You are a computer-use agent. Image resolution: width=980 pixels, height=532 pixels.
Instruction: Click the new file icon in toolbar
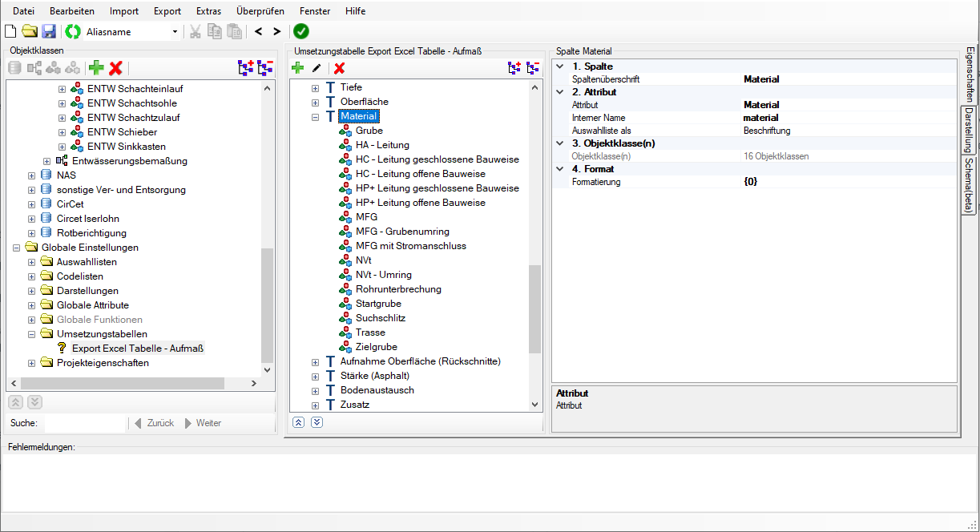10,31
